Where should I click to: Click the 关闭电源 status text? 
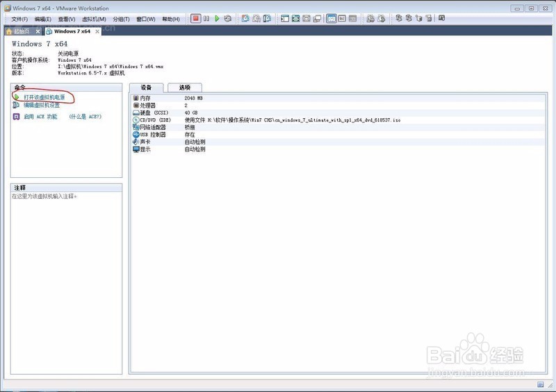point(68,54)
